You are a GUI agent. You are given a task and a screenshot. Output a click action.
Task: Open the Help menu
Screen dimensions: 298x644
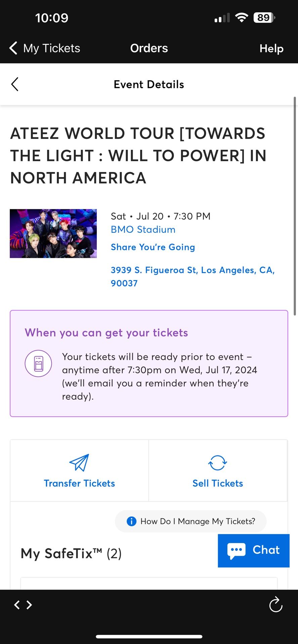271,49
